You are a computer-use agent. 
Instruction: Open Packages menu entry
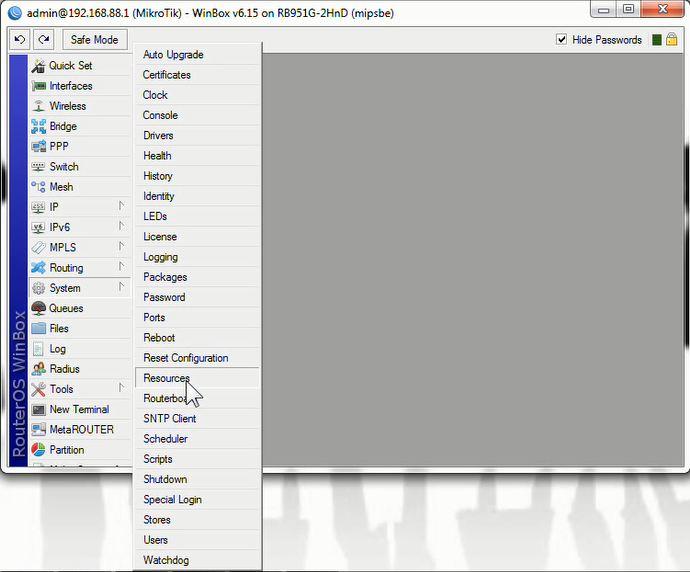pos(197,277)
